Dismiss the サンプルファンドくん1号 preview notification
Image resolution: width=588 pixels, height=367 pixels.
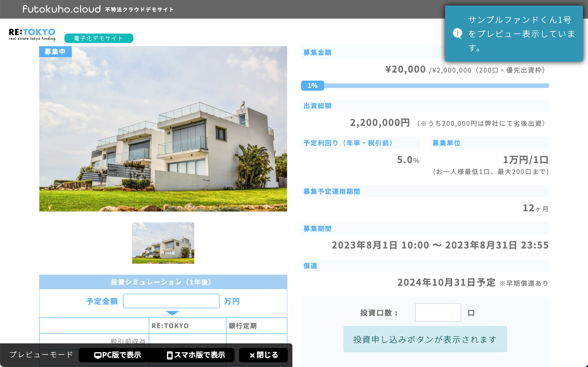514,34
